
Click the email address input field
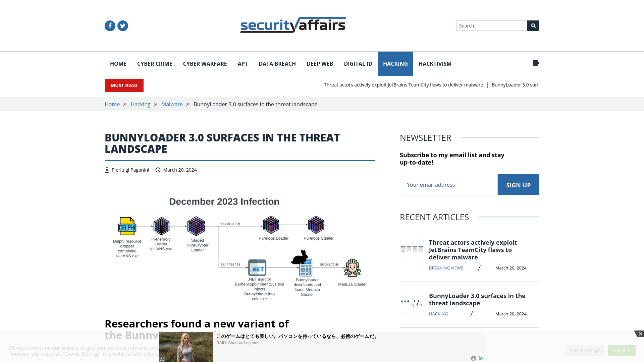[x=448, y=184]
